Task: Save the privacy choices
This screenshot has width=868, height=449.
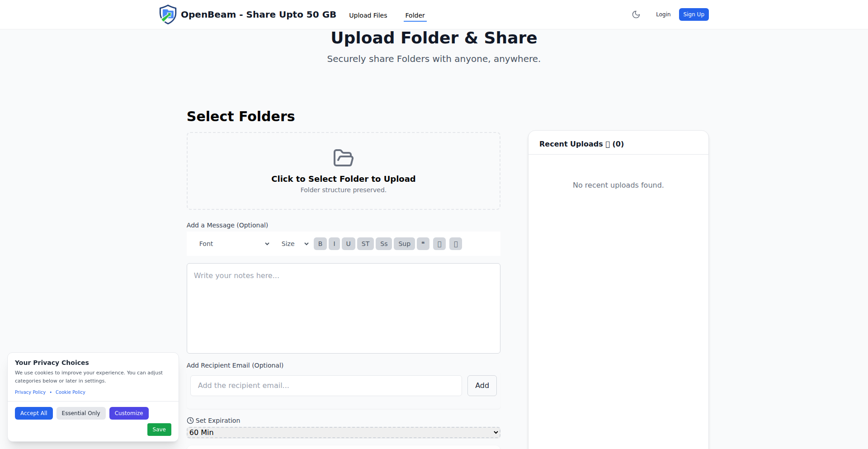Action: point(159,430)
